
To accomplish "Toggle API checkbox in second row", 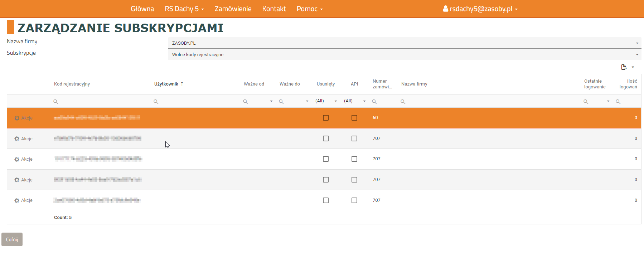I will 354,138.
